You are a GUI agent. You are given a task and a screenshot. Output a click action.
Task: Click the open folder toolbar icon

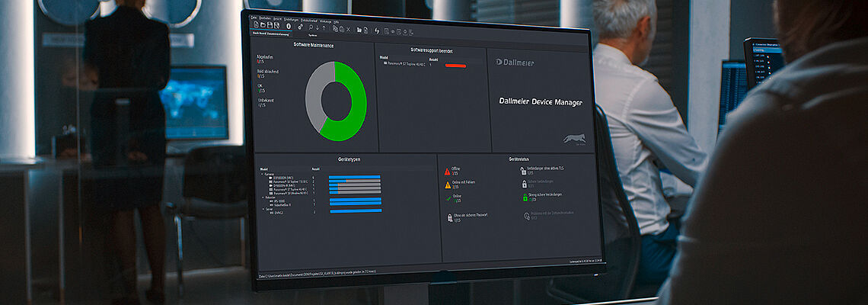(x=263, y=25)
